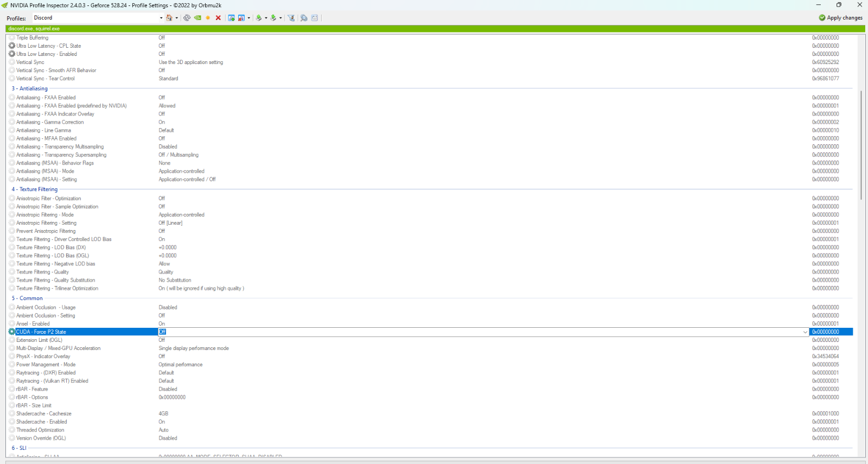Open CUDA - Force P2 State value dropdown arrow

pos(805,332)
